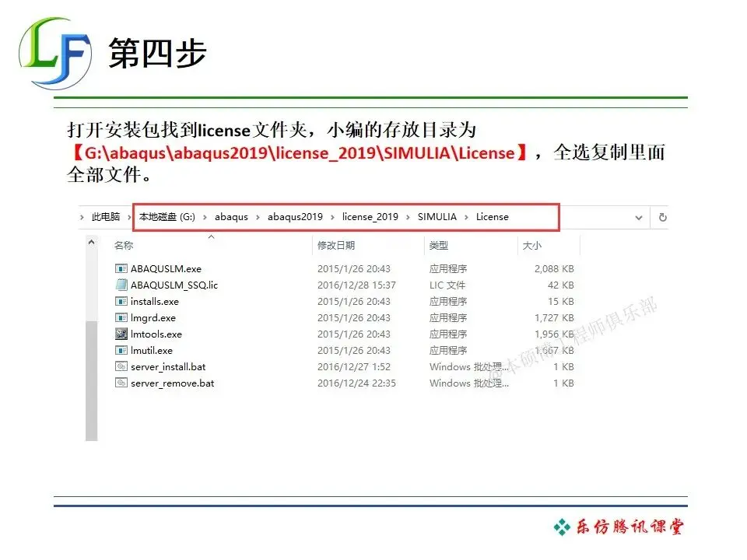Click the date 2016/12/24 22:35
The height and width of the screenshot is (560, 747).
coord(357,383)
